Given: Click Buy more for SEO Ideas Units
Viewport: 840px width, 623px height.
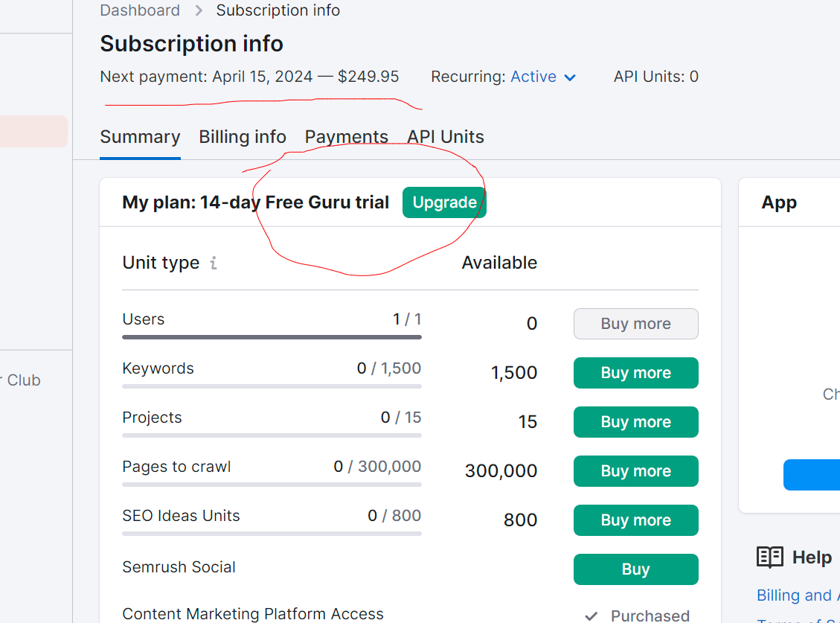Looking at the screenshot, I should point(636,520).
